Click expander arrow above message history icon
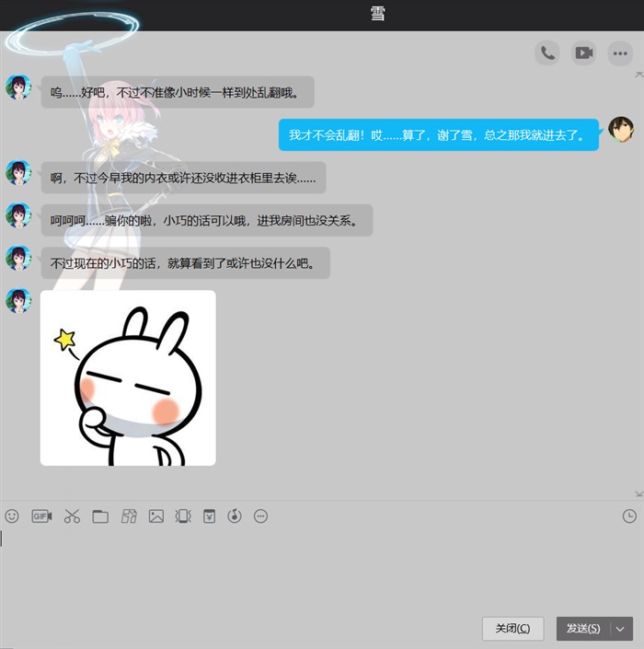Viewport: 644px width, 649px height. [638, 493]
